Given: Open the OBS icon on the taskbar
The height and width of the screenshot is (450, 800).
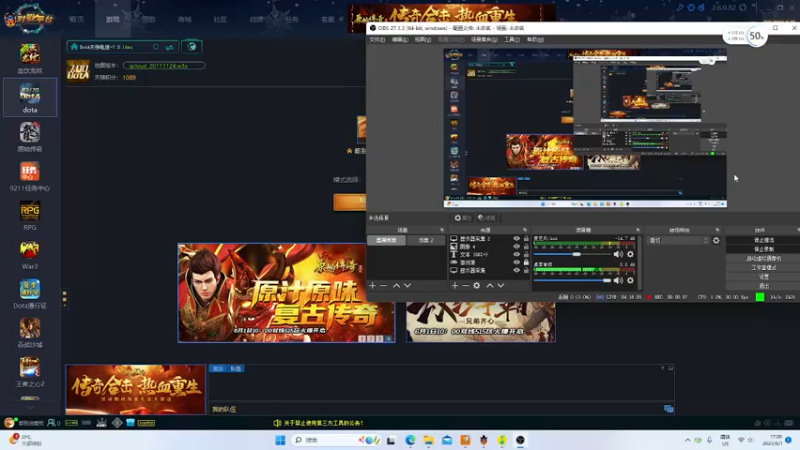Looking at the screenshot, I should (520, 440).
